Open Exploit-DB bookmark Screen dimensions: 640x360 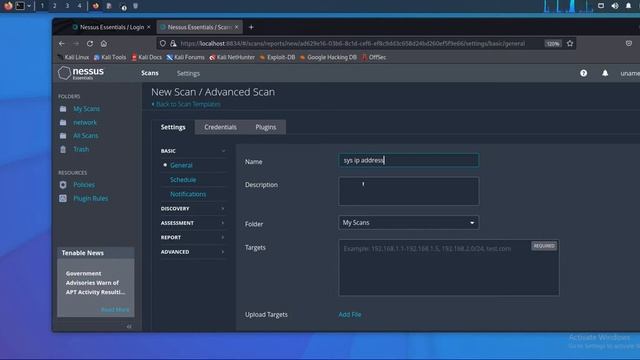278,57
